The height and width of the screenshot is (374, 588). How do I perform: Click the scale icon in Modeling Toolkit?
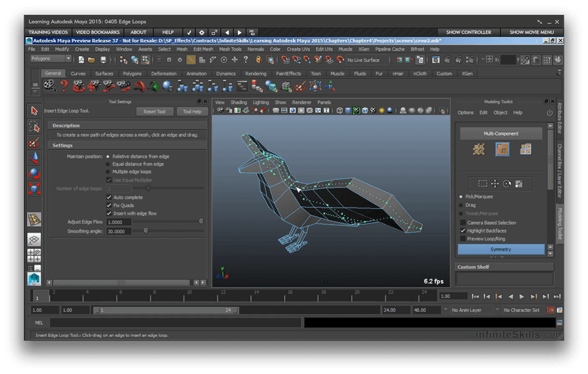[x=518, y=183]
